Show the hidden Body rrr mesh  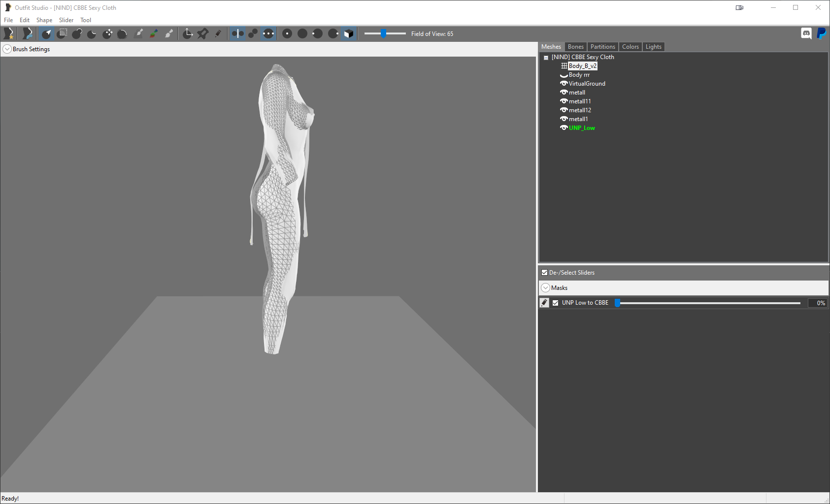coord(564,75)
